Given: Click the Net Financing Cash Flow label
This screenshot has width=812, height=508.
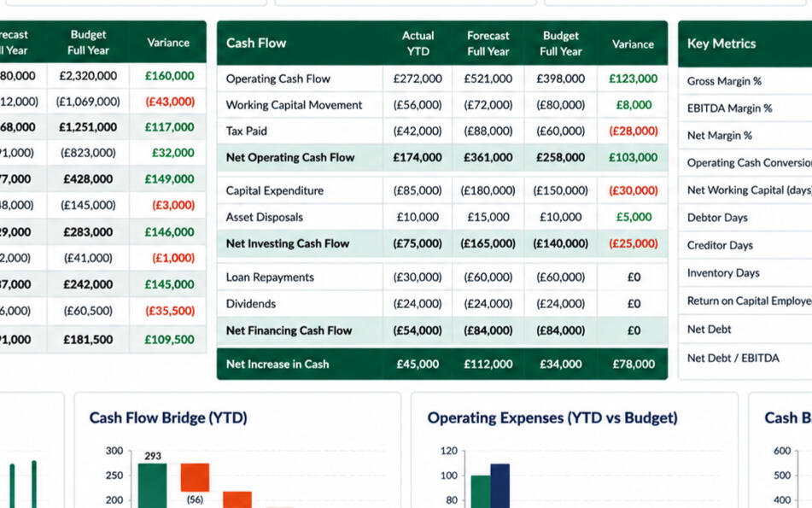Looking at the screenshot, I should [289, 330].
